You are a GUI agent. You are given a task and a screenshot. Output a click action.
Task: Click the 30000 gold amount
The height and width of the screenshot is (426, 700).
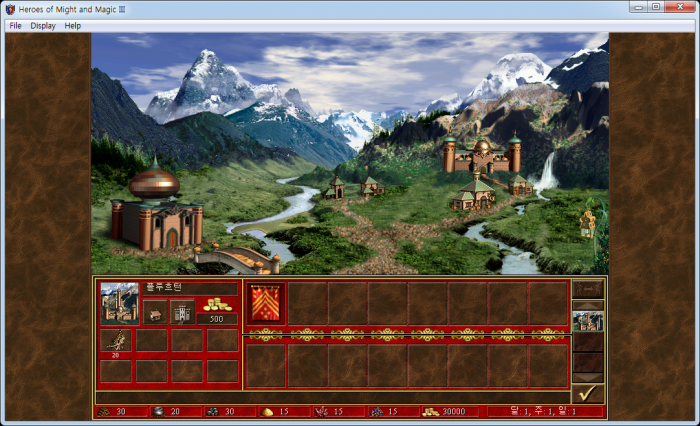pyautogui.click(x=454, y=412)
